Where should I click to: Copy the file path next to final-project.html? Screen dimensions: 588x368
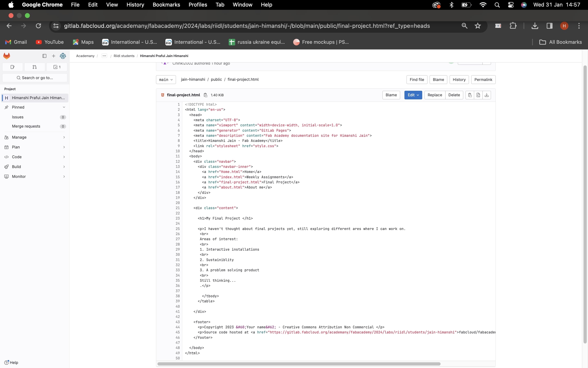pyautogui.click(x=205, y=95)
